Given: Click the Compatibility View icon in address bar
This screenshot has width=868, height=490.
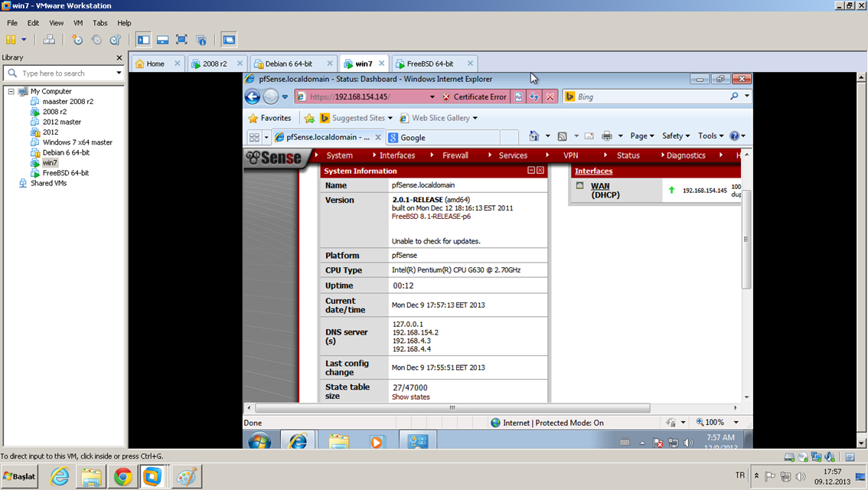Looking at the screenshot, I should [x=518, y=97].
